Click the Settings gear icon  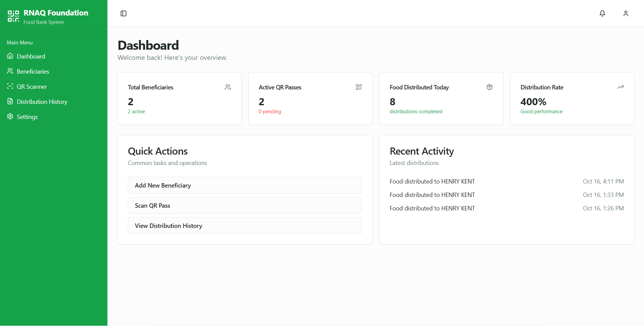10,117
